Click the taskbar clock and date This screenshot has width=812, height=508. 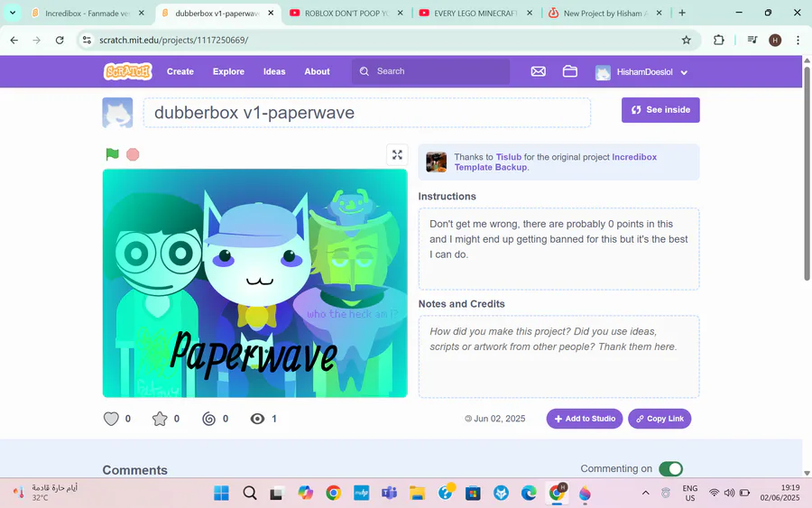pyautogui.click(x=780, y=493)
